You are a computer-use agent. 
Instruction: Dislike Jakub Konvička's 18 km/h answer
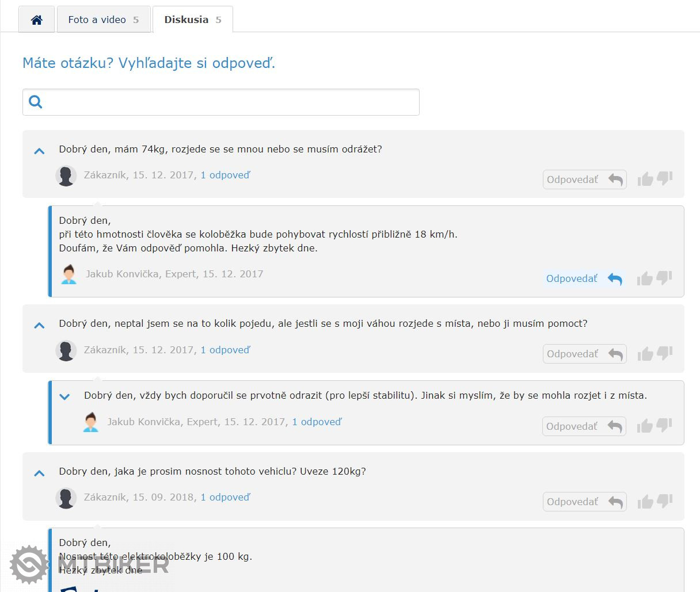click(665, 278)
